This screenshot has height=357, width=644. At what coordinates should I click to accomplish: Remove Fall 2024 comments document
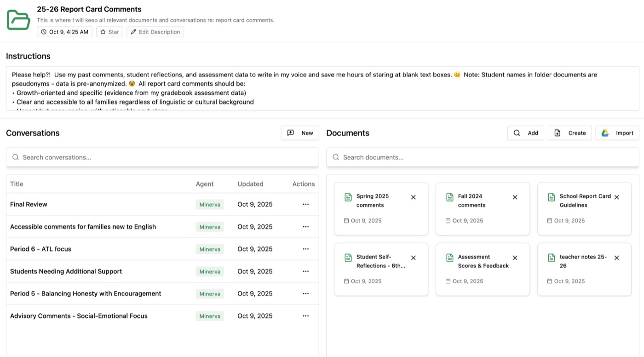(x=515, y=197)
